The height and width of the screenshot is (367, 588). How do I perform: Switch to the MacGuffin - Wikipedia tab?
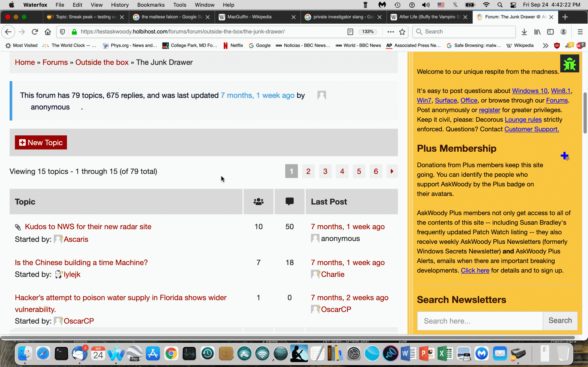point(249,17)
